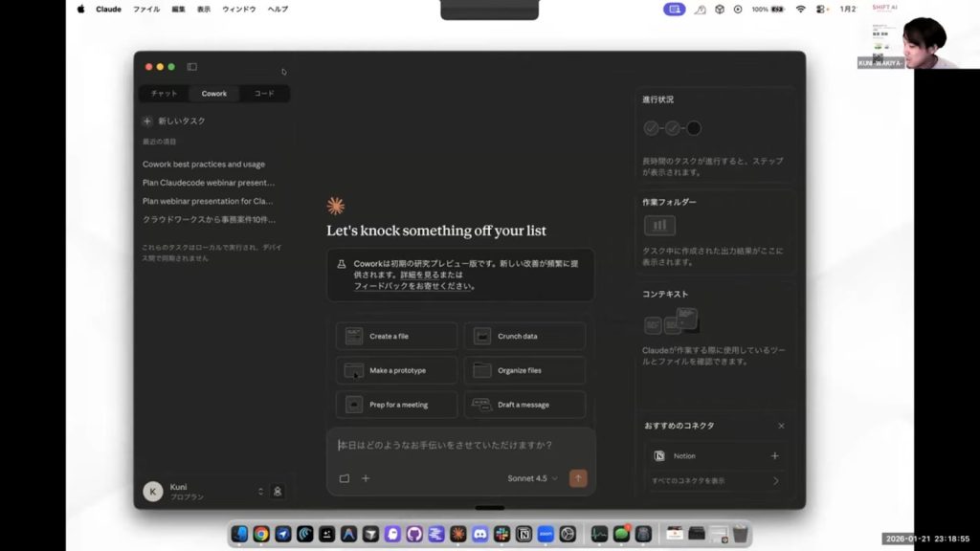Click the prompt text input field
Image resolution: width=980 pixels, height=551 pixels.
click(460, 446)
